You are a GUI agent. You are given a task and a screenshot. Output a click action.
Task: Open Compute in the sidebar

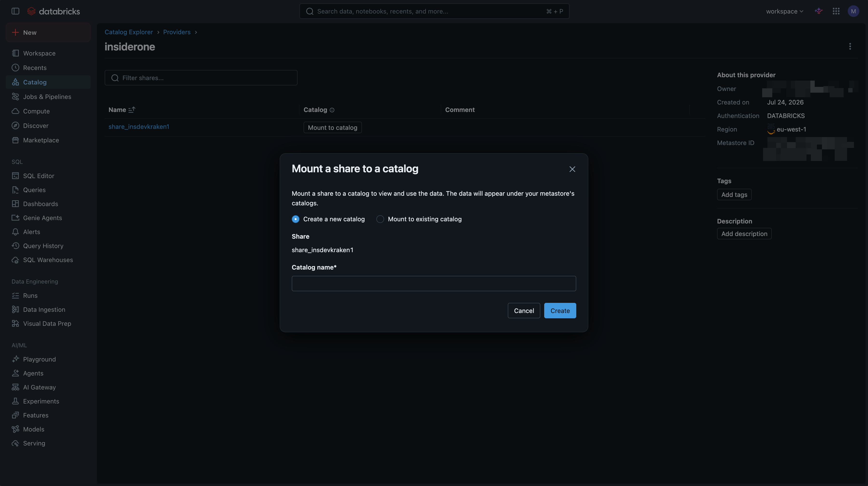[48, 111]
